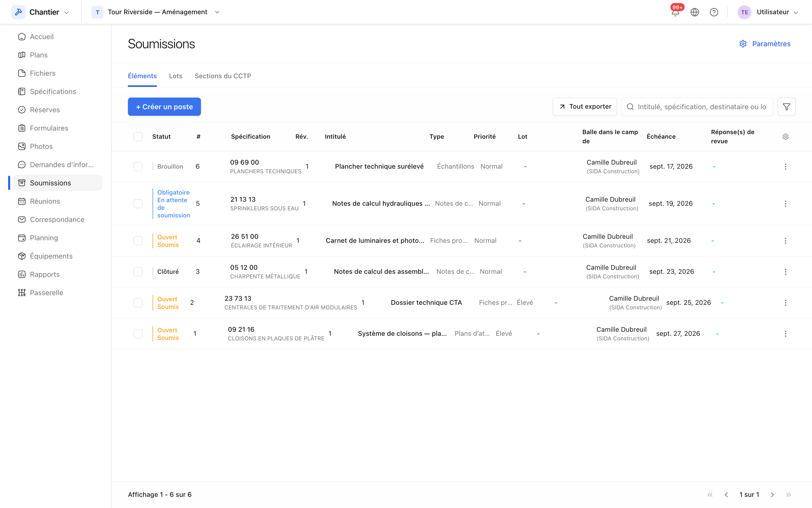Viewport: 812px width, 508px height.
Task: Open Plancher technique surélevé submission
Action: (x=379, y=167)
